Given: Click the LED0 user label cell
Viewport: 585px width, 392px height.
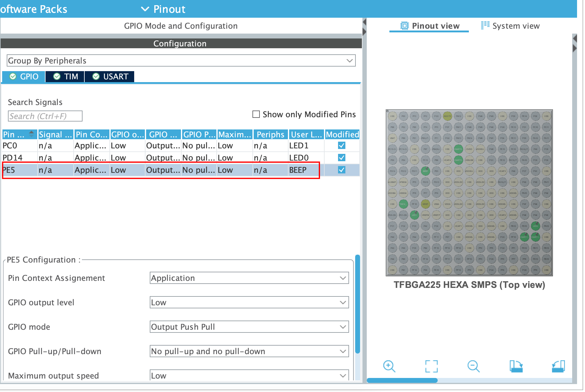Looking at the screenshot, I should [x=306, y=158].
